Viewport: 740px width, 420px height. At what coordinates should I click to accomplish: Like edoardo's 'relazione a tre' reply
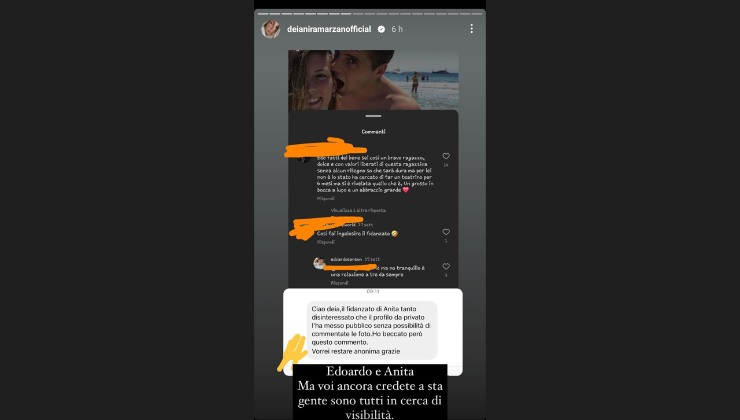tap(446, 267)
